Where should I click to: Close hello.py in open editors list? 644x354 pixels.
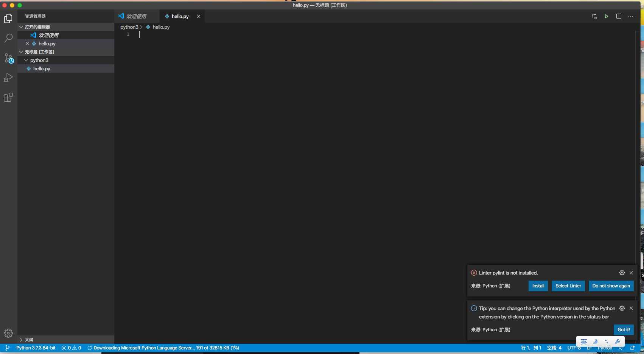pyautogui.click(x=27, y=43)
